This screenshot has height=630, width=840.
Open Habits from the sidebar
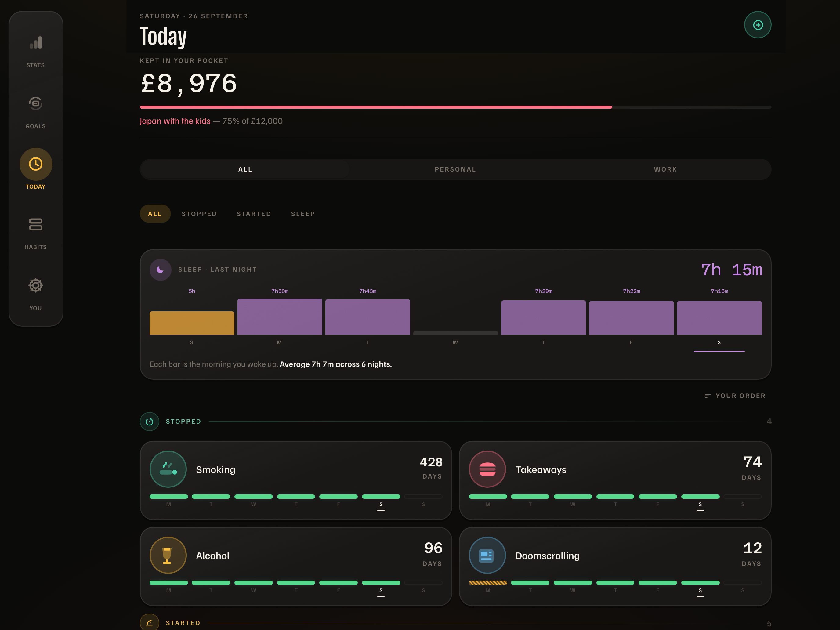[x=36, y=224]
